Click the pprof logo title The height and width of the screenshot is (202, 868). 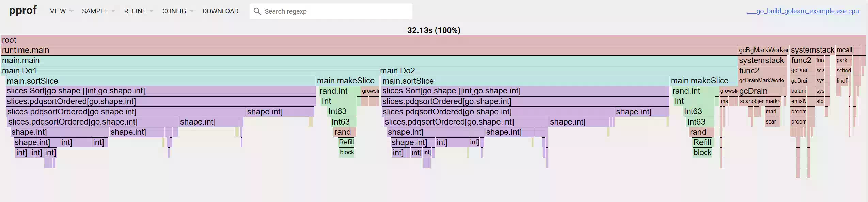coord(23,10)
